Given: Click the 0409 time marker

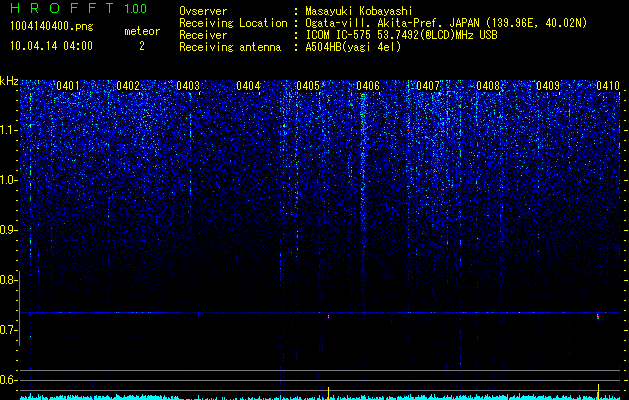Looking at the screenshot, I should (548, 86).
